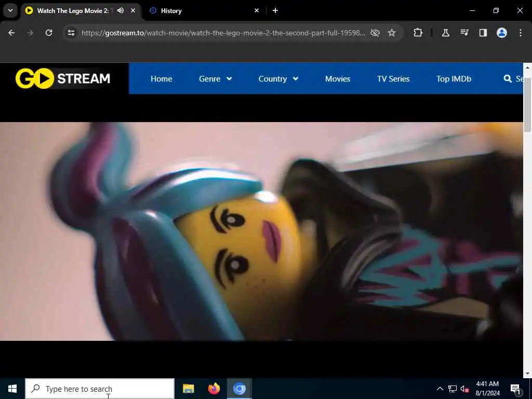Viewport: 532px width, 399px height.
Task: Open the Home page link
Action: pos(161,79)
